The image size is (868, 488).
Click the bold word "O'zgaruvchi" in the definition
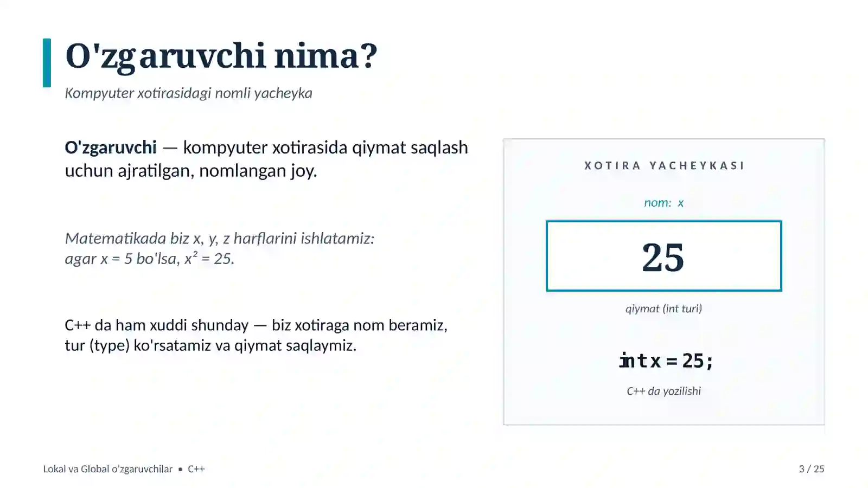[111, 147]
